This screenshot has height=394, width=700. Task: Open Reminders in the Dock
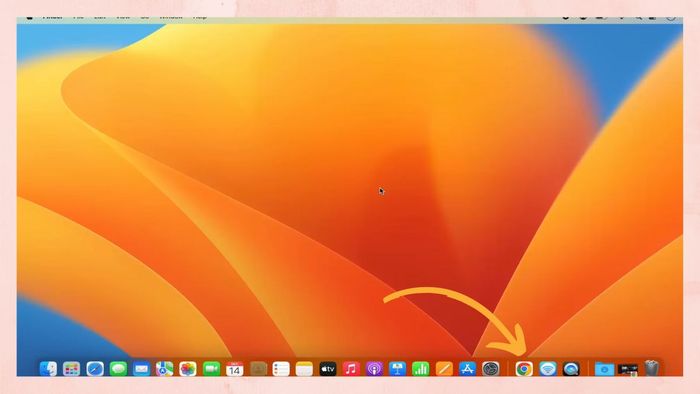pyautogui.click(x=281, y=369)
